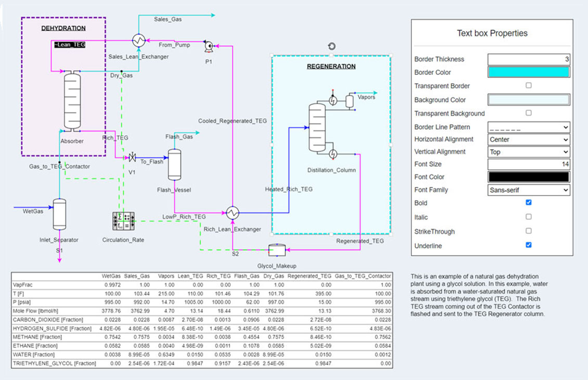Click inside the Font Size input field

529,164
